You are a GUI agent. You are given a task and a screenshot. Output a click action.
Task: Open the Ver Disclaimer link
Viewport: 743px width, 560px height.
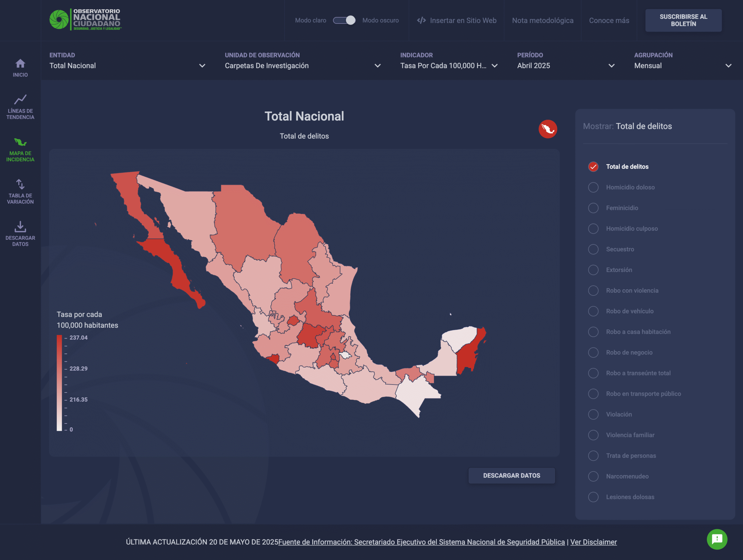593,542
